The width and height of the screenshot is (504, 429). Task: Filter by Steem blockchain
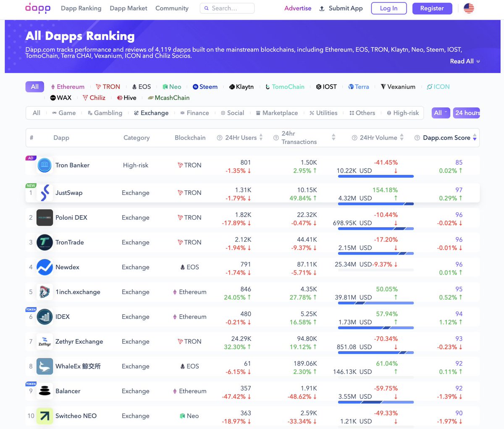205,87
